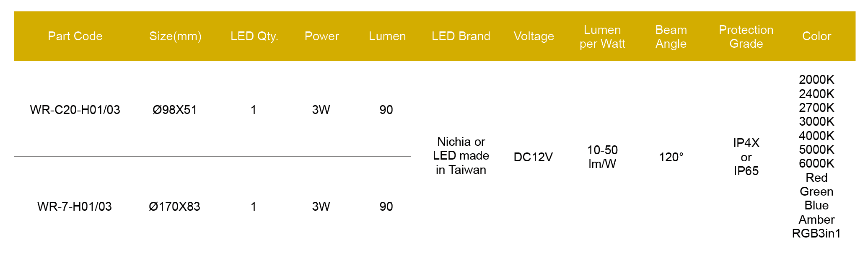Screen dimensions: 868x253
Task: Select the Beam Angle column header
Action: pyautogui.click(x=671, y=37)
